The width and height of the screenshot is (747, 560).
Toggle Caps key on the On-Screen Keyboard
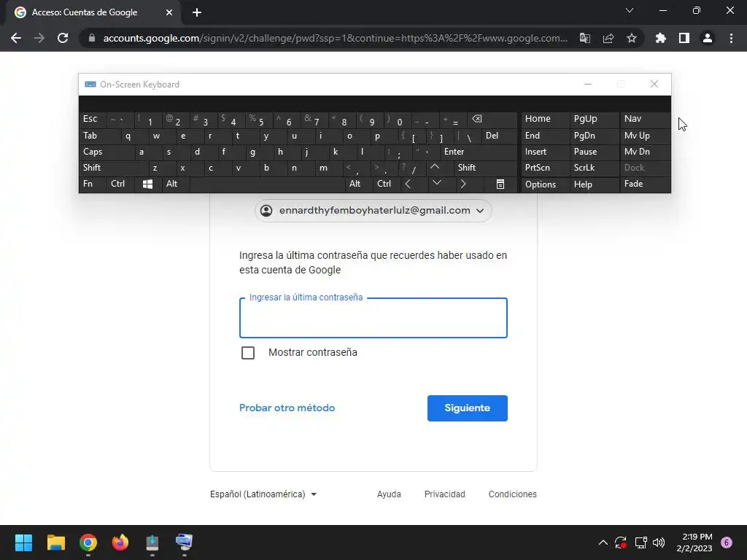(107, 152)
